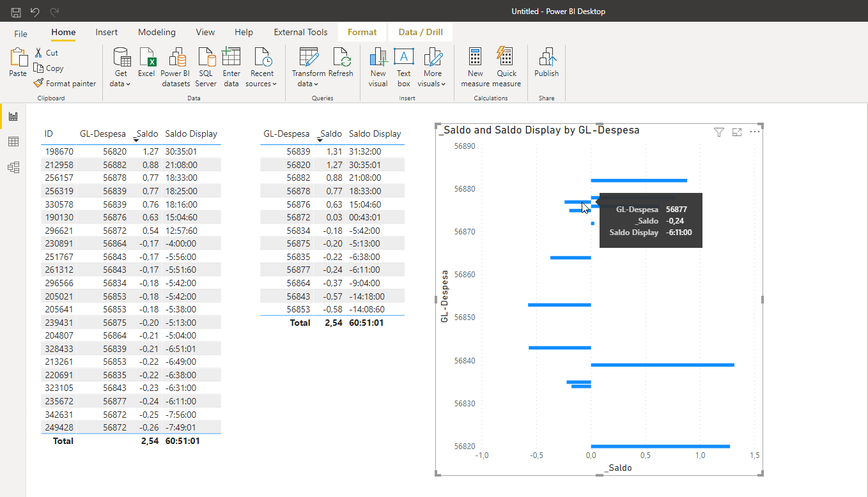Image resolution: width=868 pixels, height=497 pixels.
Task: Open focus mode for the chart visual
Action: click(x=737, y=132)
